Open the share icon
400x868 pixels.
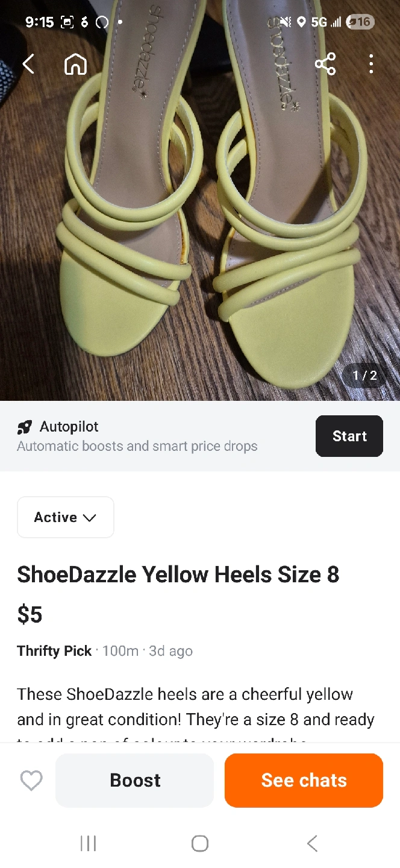[x=325, y=64]
